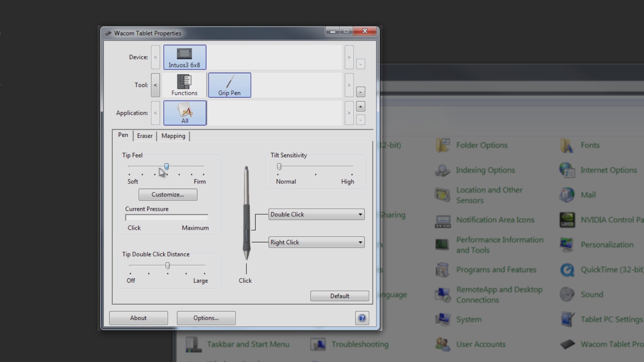Click the Tilt Sensitivity slider handle

coord(279,167)
